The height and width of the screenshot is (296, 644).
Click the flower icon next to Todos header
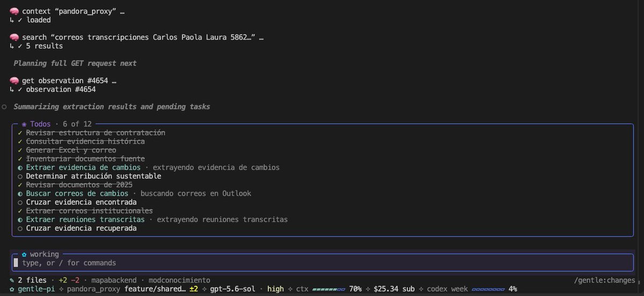[x=24, y=124]
